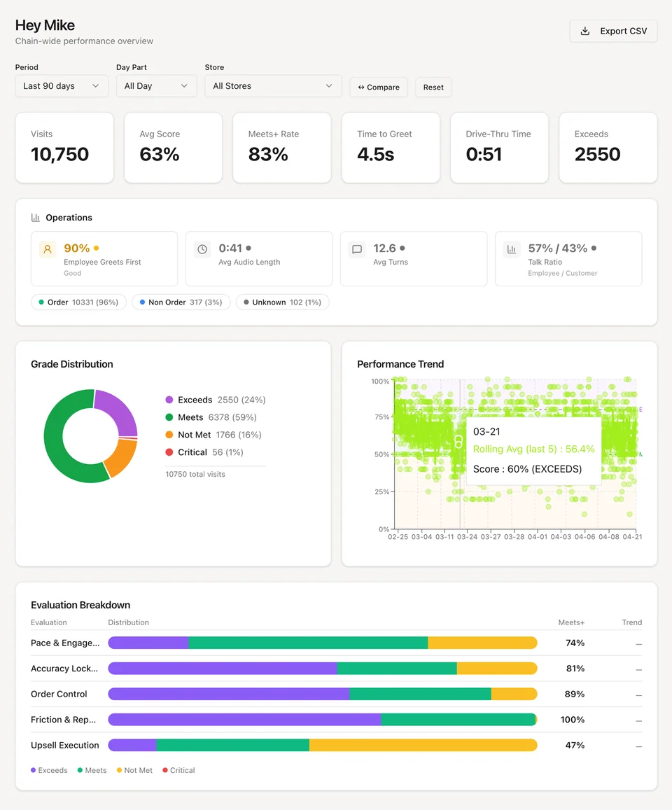Click the Time to Greet 4.5s card
The width and height of the screenshot is (672, 810).
pyautogui.click(x=391, y=148)
